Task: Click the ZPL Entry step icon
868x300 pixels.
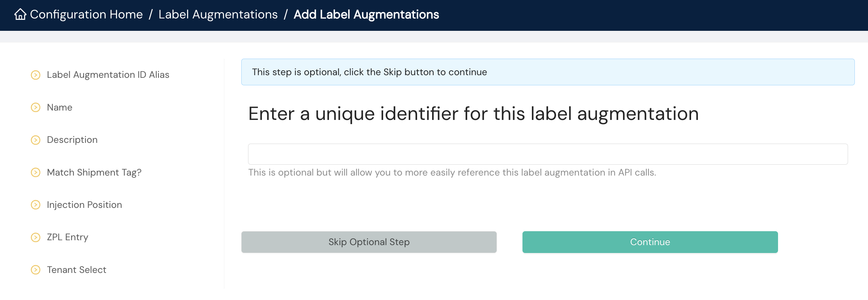Action: pos(35,237)
